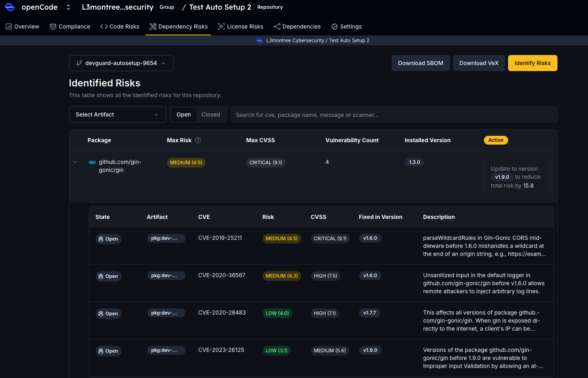Viewport: 588px width, 378px height.
Task: Open the devguard-autosetup-9654 branch dropdown
Action: click(121, 63)
